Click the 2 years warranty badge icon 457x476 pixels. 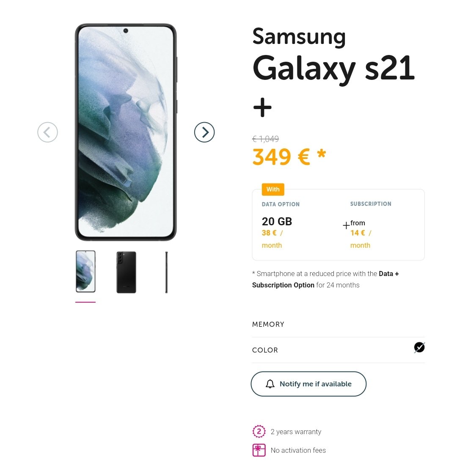pos(259,431)
